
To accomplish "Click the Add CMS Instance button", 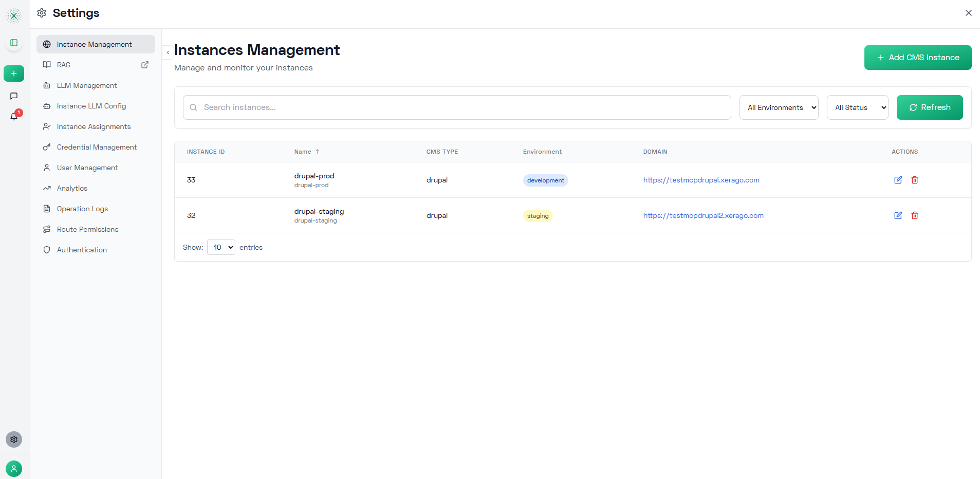I will point(917,58).
